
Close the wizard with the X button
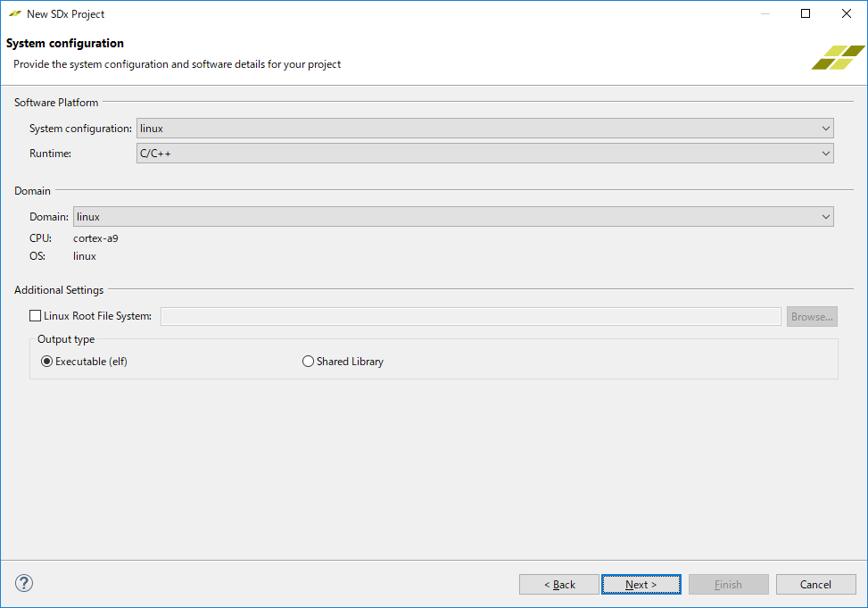point(847,13)
